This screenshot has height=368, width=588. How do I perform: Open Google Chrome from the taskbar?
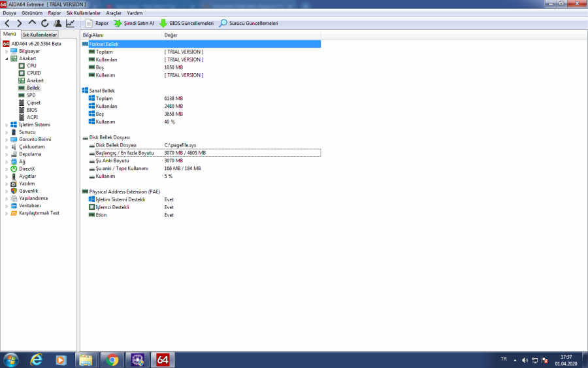pyautogui.click(x=112, y=360)
